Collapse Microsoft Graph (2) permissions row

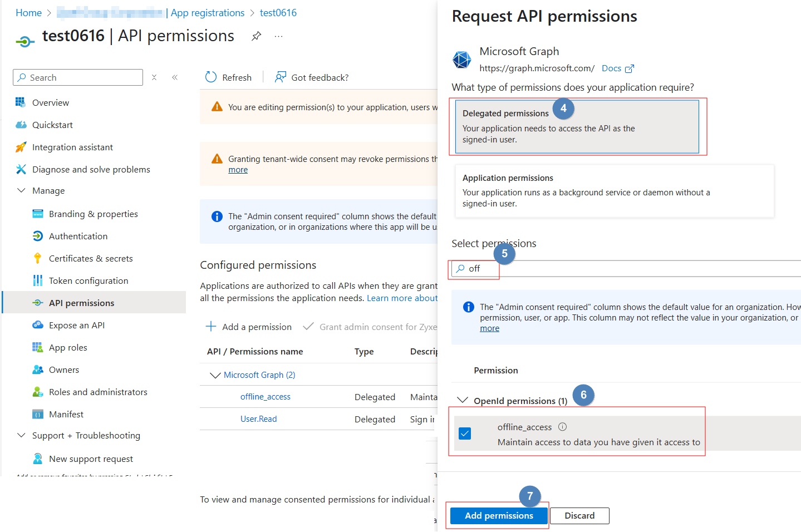(x=215, y=375)
